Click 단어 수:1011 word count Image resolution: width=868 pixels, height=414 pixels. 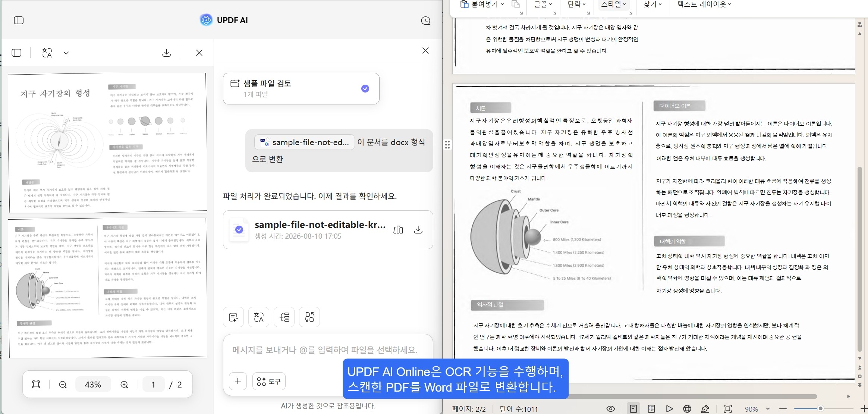(519, 409)
